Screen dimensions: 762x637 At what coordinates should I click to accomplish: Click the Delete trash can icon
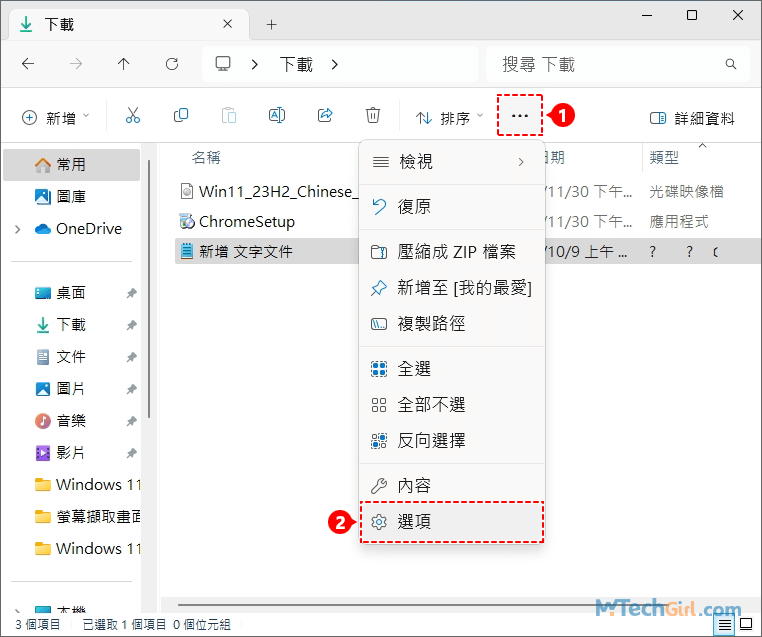(373, 117)
